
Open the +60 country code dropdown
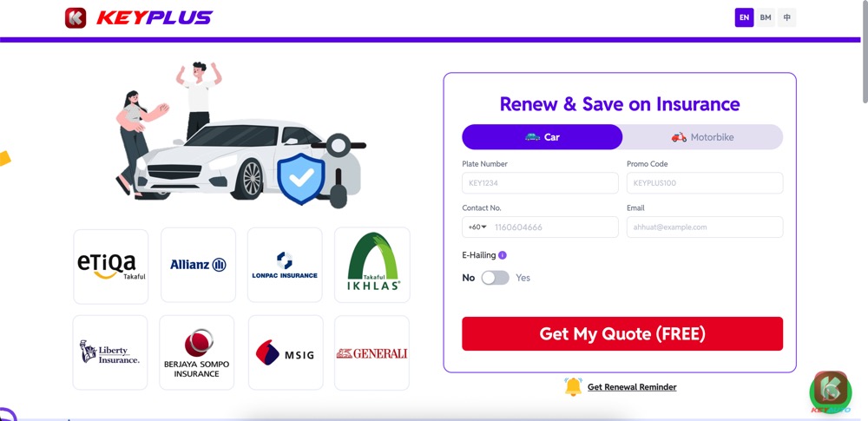[477, 227]
